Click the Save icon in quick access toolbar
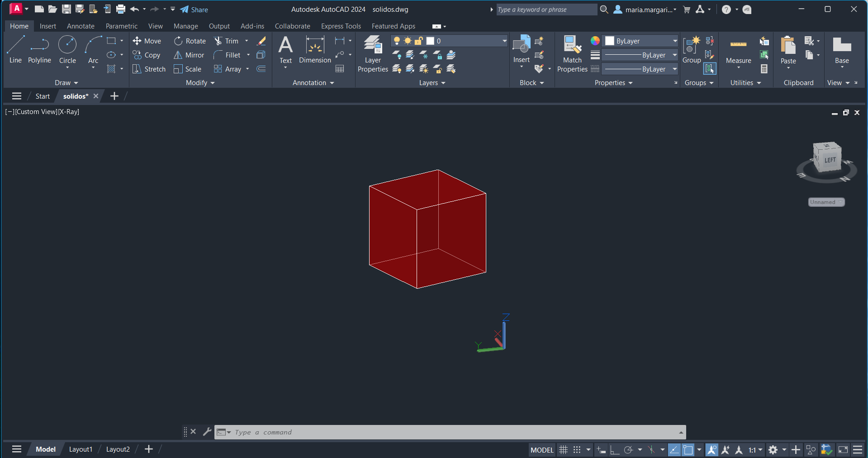 (66, 9)
